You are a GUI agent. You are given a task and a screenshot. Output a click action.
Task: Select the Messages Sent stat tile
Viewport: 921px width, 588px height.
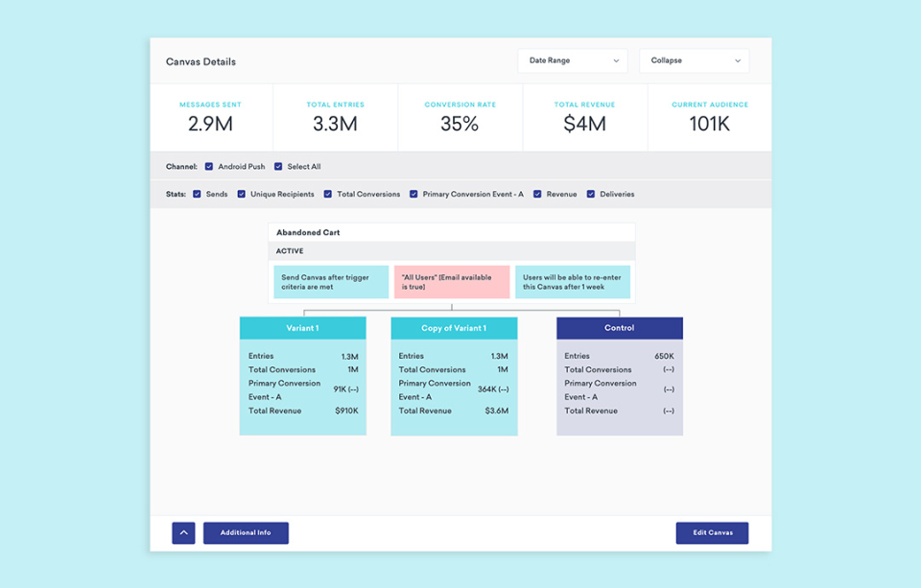[x=211, y=113]
